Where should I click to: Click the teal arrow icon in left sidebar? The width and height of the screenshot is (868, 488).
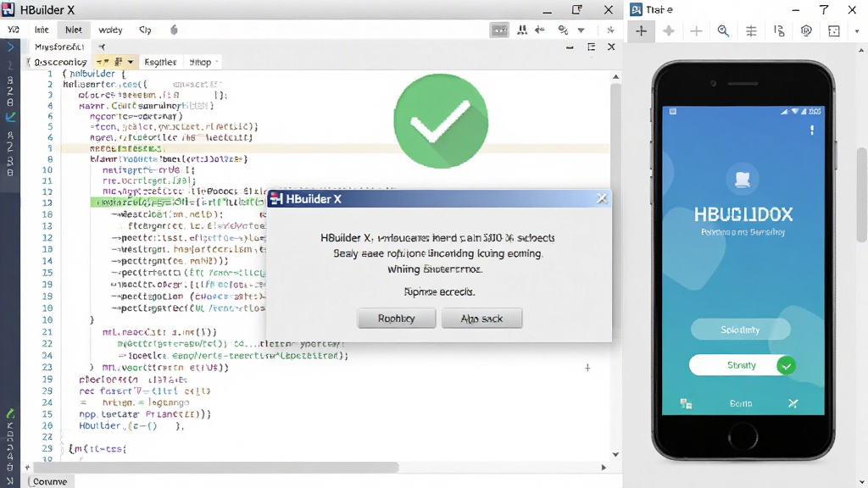(x=10, y=117)
